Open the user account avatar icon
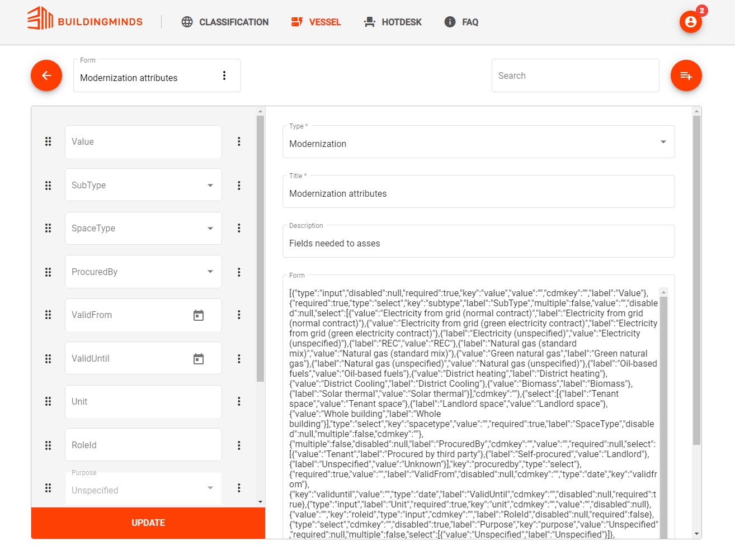 691,22
